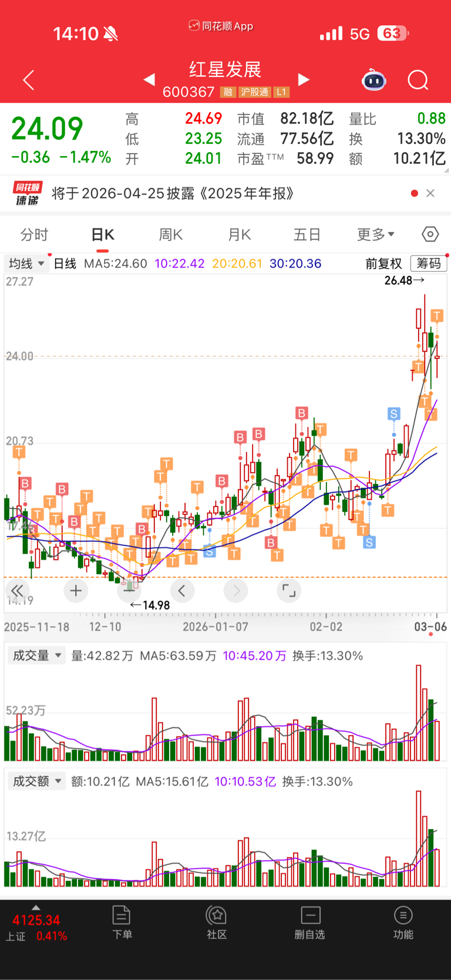
Task: Tap 量:42.82万 volume label
Action: click(102, 656)
